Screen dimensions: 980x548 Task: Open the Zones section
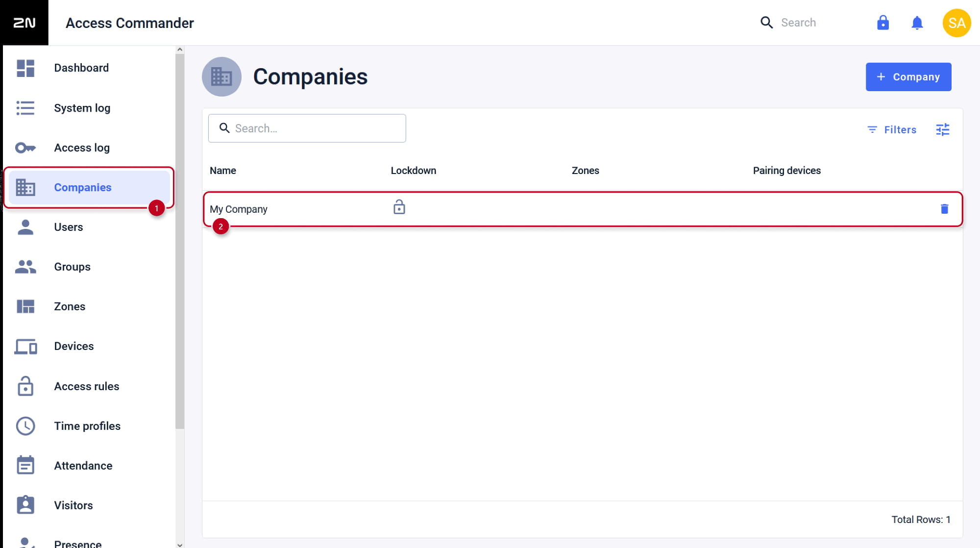click(89, 306)
